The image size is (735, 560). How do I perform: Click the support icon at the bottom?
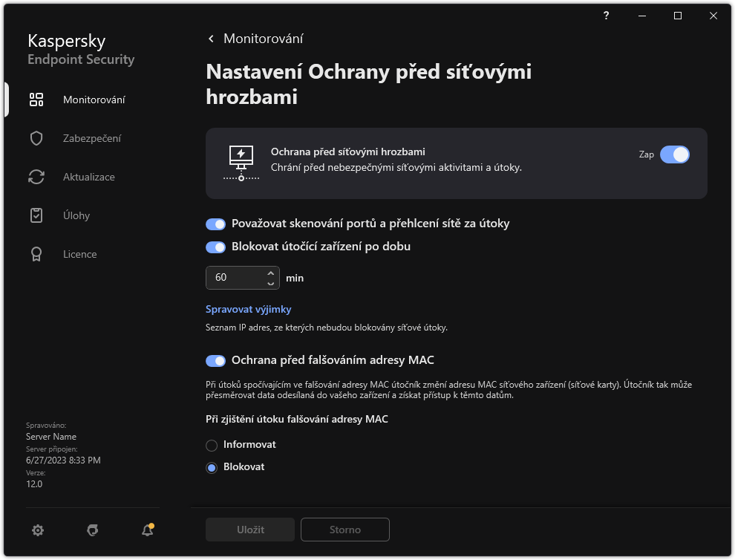tap(92, 530)
